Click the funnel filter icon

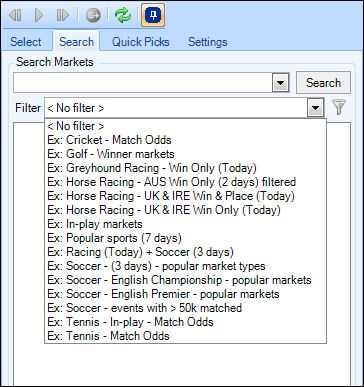[x=339, y=107]
